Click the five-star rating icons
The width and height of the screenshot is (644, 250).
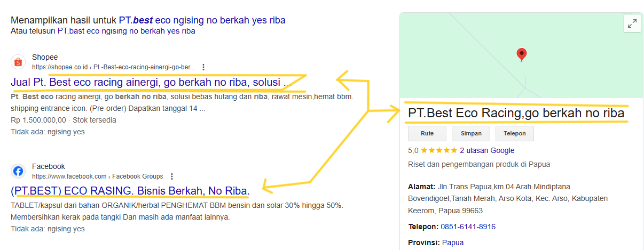click(x=439, y=150)
